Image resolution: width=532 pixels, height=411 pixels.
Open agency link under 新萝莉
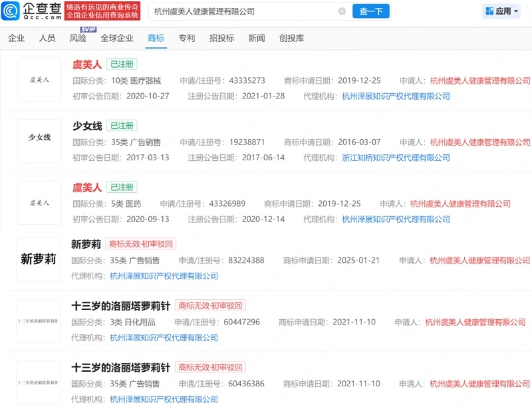click(x=164, y=276)
